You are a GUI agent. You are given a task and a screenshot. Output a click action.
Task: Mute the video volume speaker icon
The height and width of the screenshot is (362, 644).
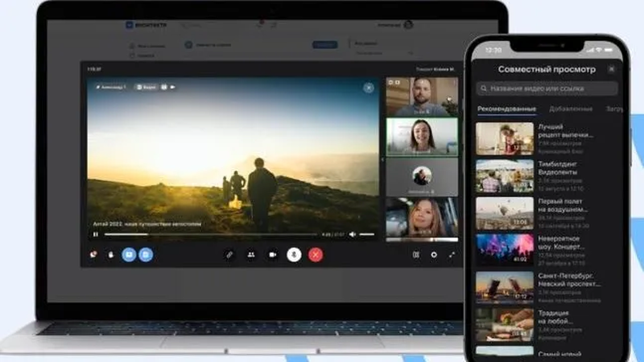pyautogui.click(x=353, y=234)
